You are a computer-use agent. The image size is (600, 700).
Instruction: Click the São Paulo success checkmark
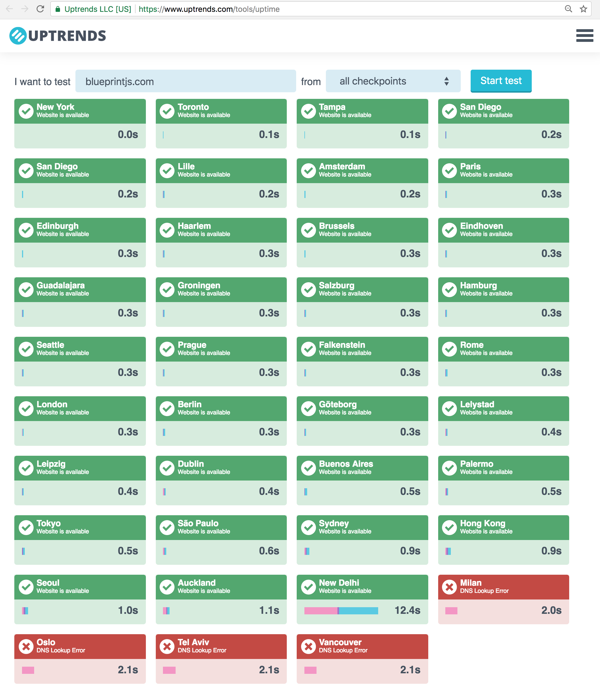pyautogui.click(x=167, y=527)
